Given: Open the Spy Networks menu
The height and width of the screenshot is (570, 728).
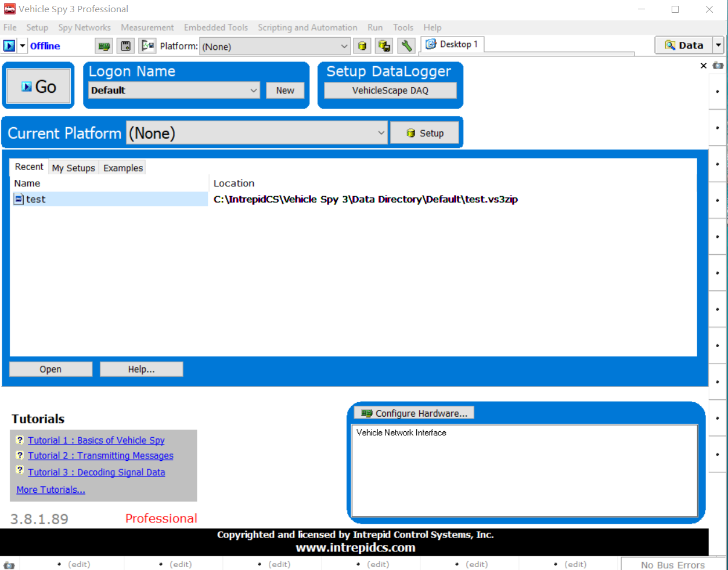Looking at the screenshot, I should [84, 27].
